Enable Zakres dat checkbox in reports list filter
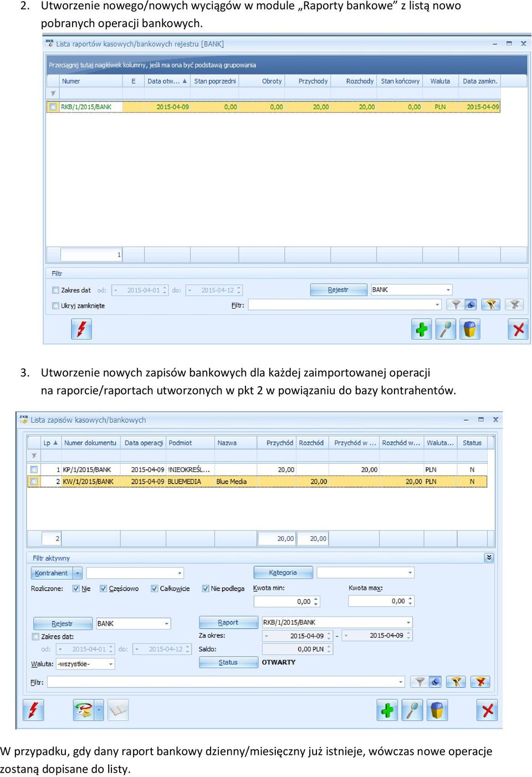The height and width of the screenshot is (777, 532). [55, 290]
